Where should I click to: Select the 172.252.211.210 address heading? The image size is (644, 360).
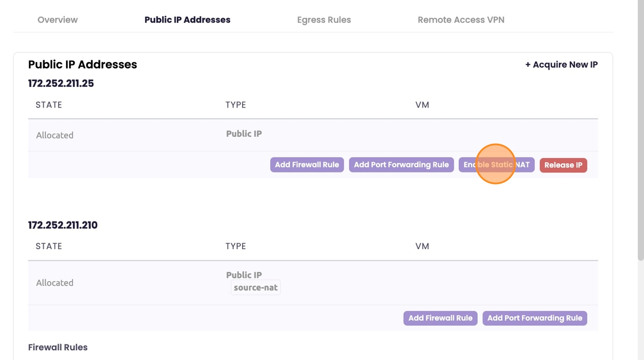pos(63,225)
